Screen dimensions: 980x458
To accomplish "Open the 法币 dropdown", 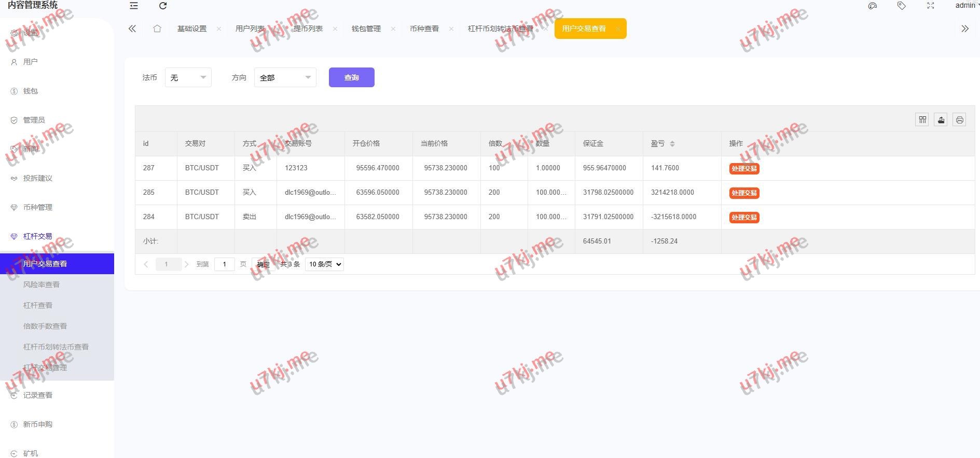I will (188, 77).
